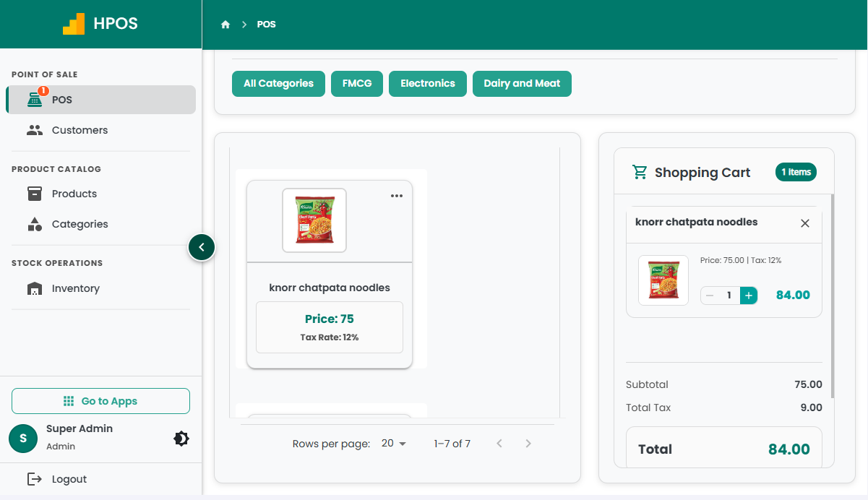
Task: Click the Price: 75 label on product card
Action: [330, 319]
